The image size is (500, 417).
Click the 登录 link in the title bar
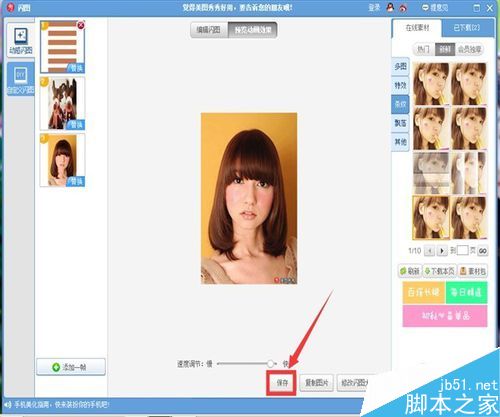click(x=374, y=7)
